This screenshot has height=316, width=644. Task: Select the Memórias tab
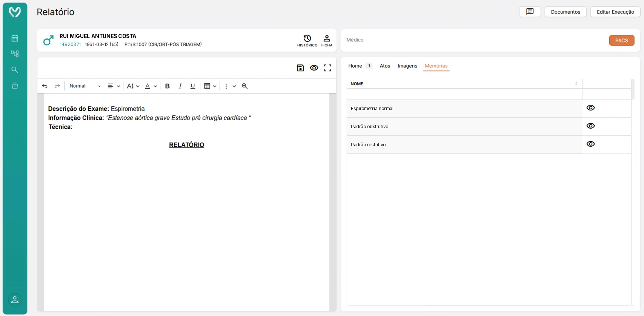pos(436,66)
